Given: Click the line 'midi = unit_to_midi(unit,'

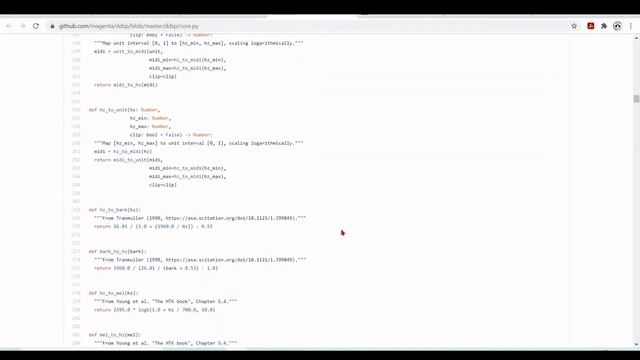Looking at the screenshot, I should [128, 51].
